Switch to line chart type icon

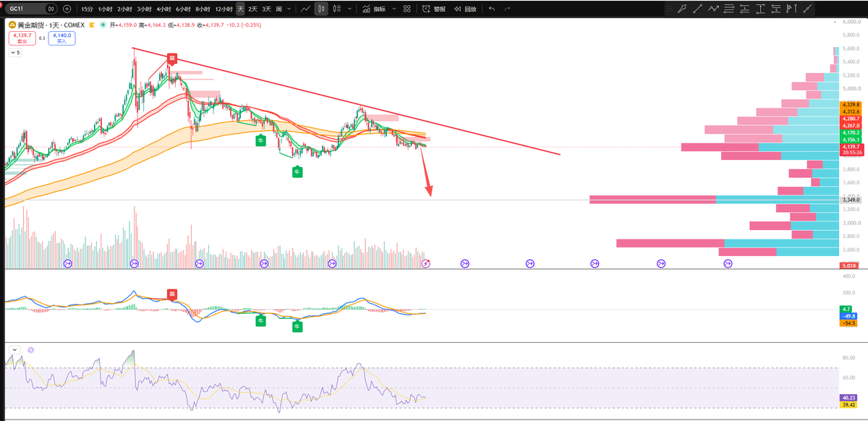pos(305,9)
